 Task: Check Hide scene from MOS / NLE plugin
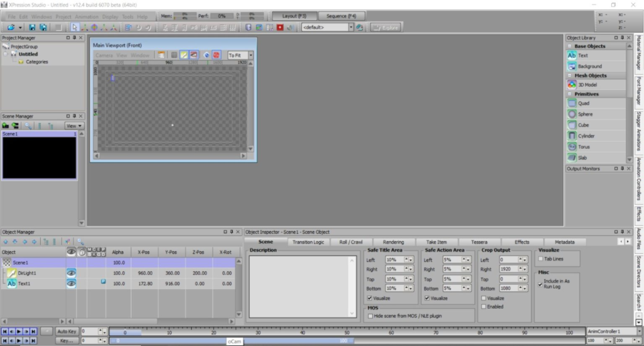click(x=369, y=316)
